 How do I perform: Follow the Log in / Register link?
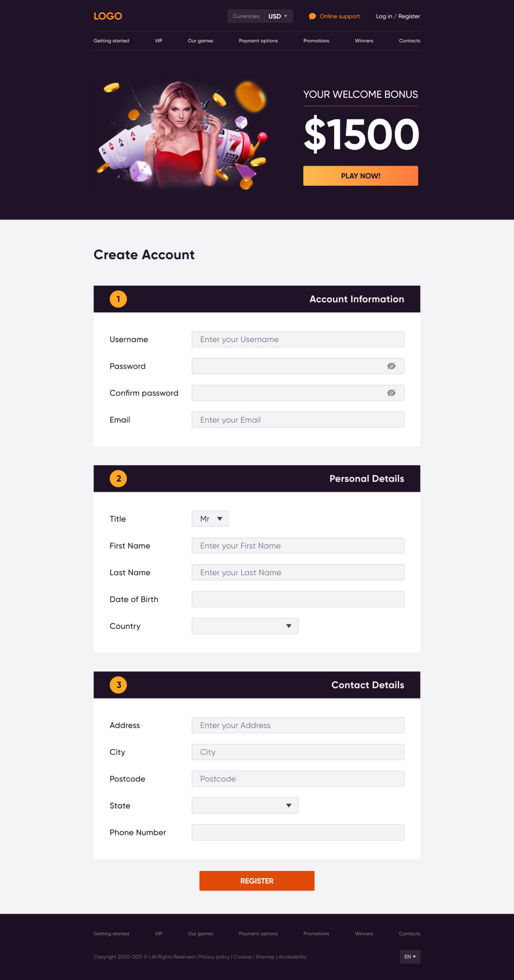(398, 16)
